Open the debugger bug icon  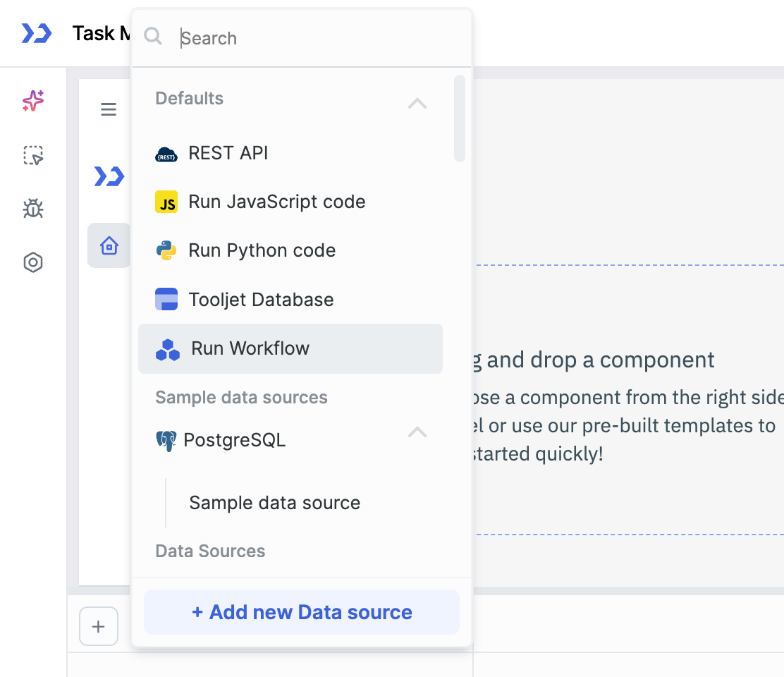(33, 209)
